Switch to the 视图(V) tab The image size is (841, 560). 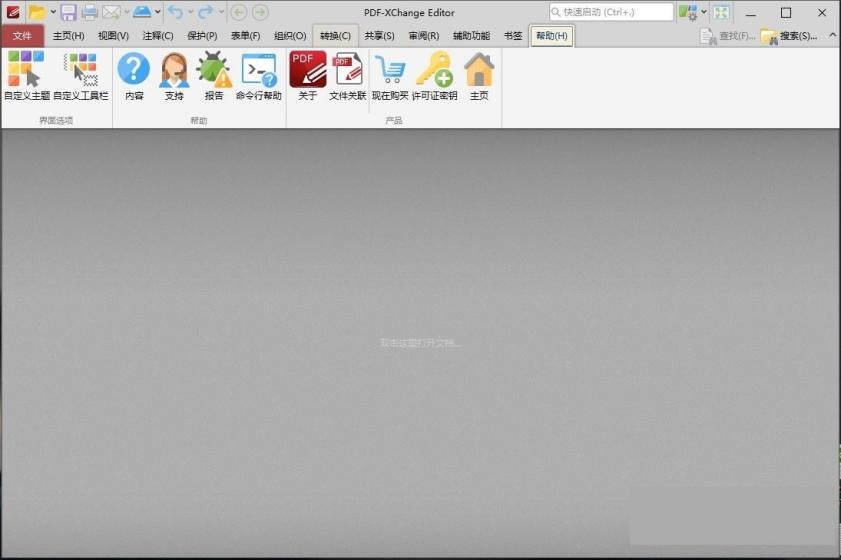(113, 36)
